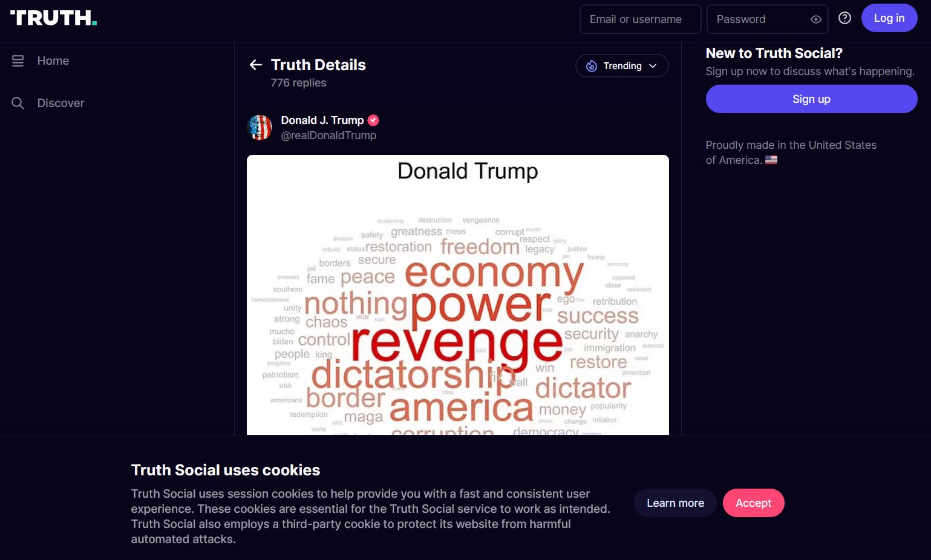Click the New to Truth Social? heading
931x560 pixels.
[774, 53]
